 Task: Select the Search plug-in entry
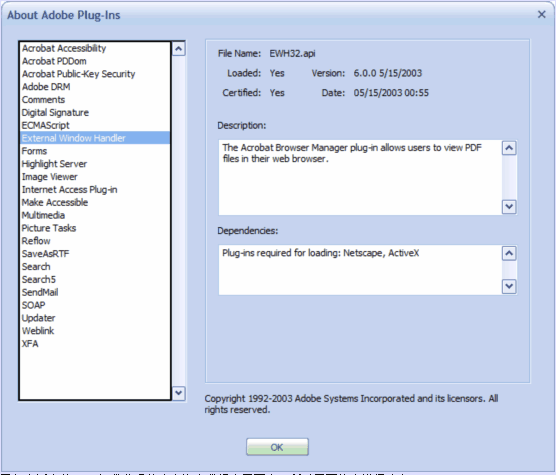pos(95,267)
